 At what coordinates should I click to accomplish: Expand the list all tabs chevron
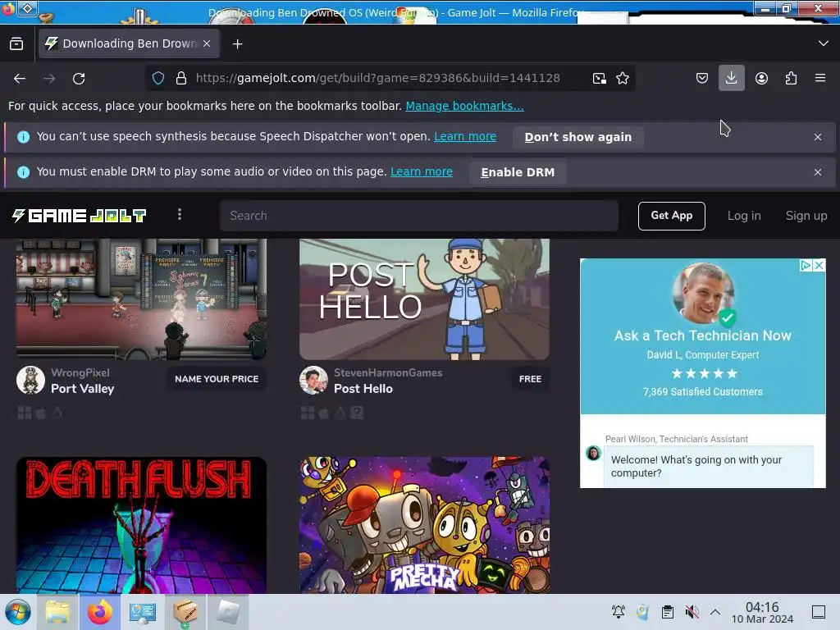click(824, 43)
